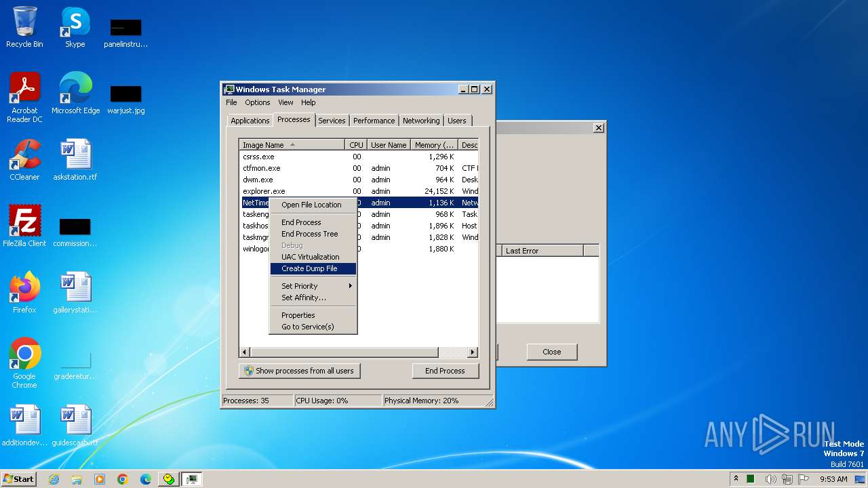Show hidden tray icons arrow
This screenshot has width=868, height=488.
(736, 479)
